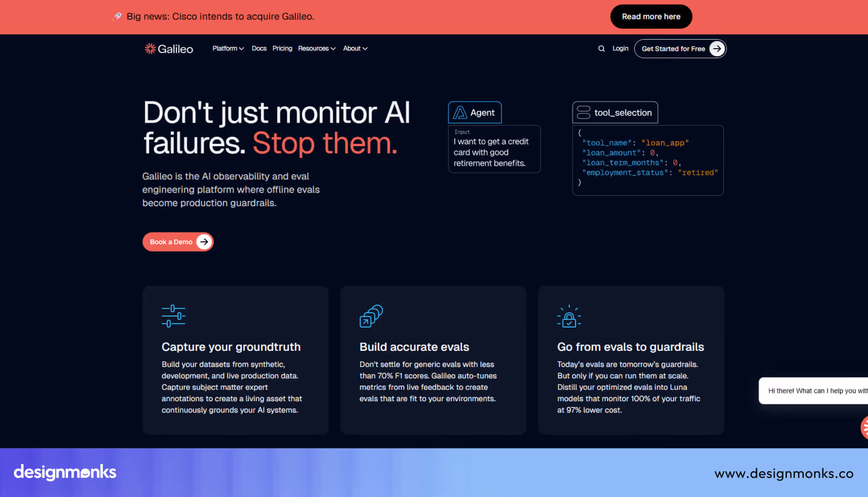Click 'Galileo is the AI observability' paragraph
The height and width of the screenshot is (497, 868).
click(231, 190)
